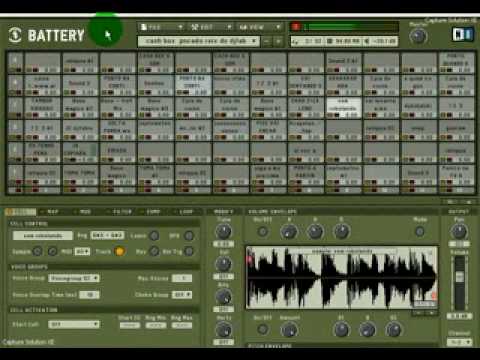This screenshot has height=360, width=480.
Task: Toggle the Rev reverse button
Action: point(154,251)
